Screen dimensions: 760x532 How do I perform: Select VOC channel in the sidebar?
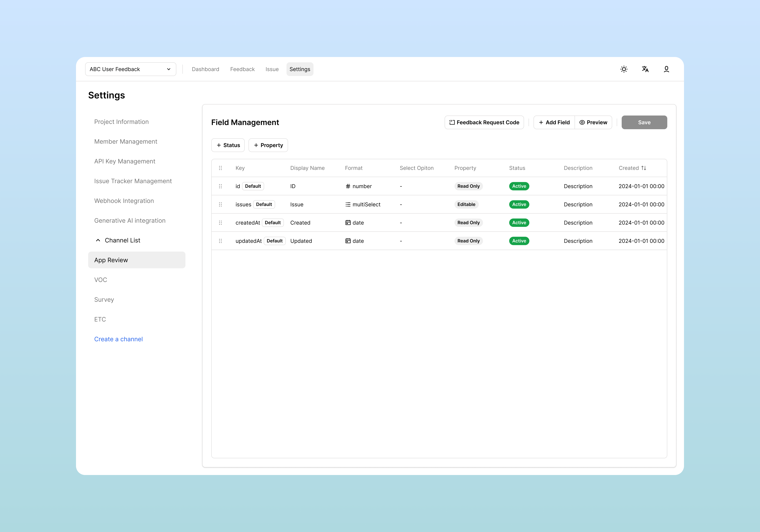coord(101,280)
